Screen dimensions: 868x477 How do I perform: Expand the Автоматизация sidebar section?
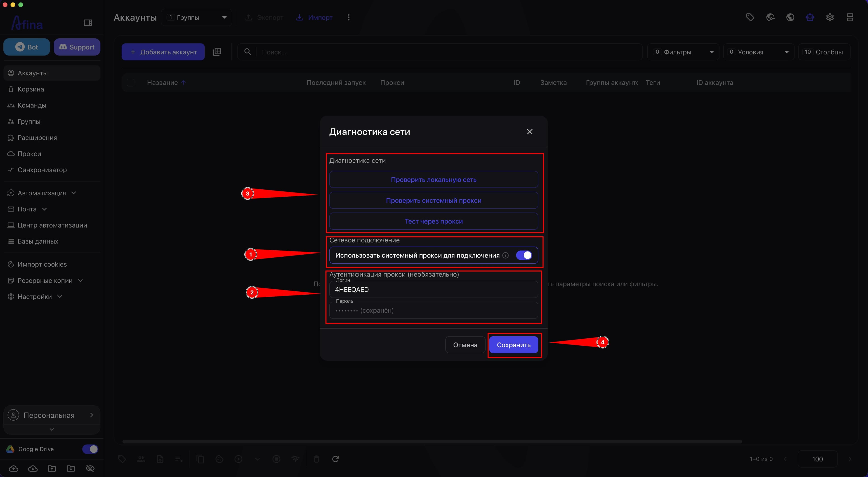tap(42, 193)
